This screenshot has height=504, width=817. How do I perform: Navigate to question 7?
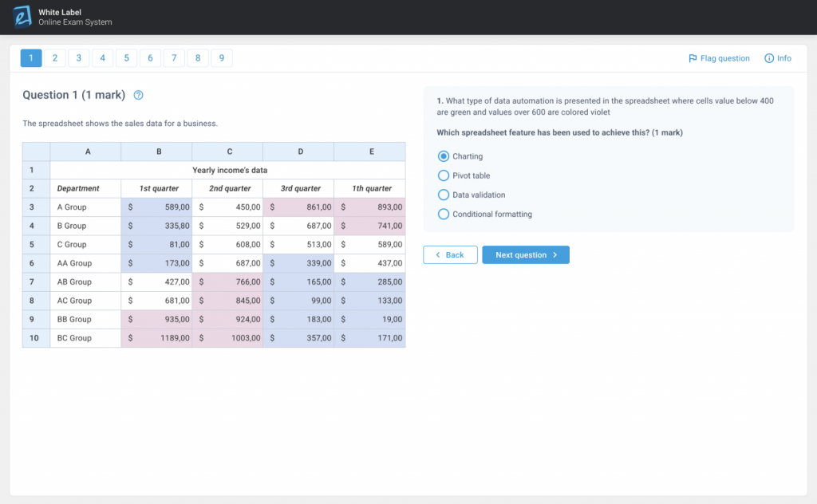coord(174,57)
